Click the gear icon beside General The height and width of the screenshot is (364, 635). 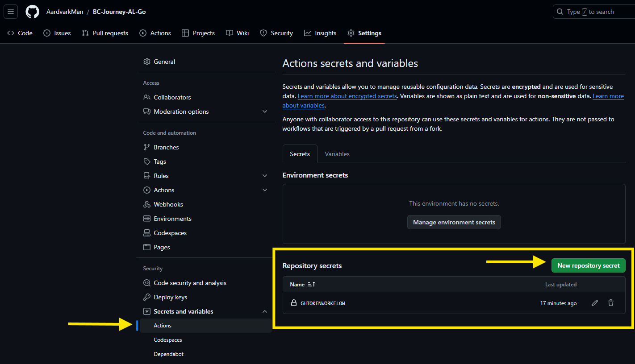(x=147, y=61)
